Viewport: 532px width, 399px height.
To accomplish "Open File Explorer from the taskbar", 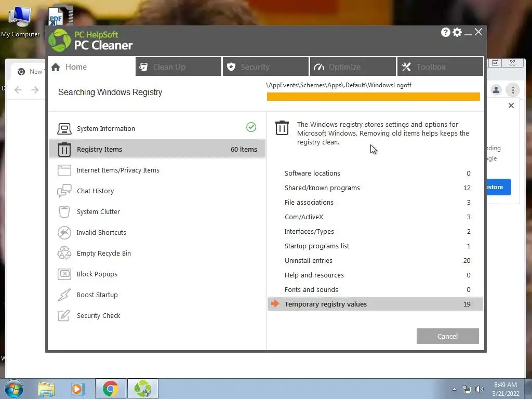I will [46, 389].
